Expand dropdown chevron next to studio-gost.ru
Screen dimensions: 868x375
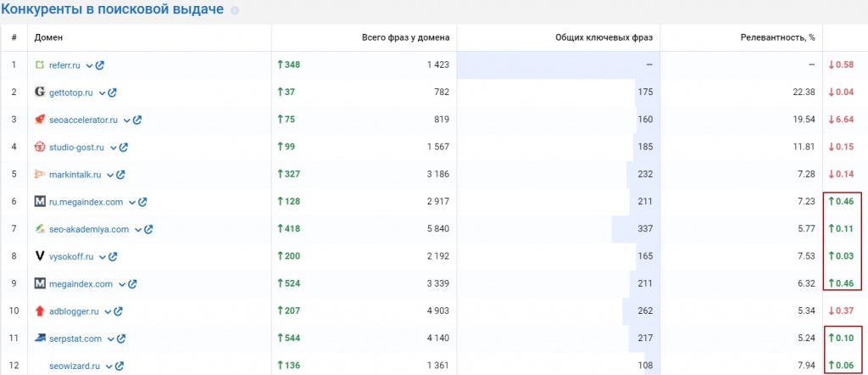(x=113, y=148)
